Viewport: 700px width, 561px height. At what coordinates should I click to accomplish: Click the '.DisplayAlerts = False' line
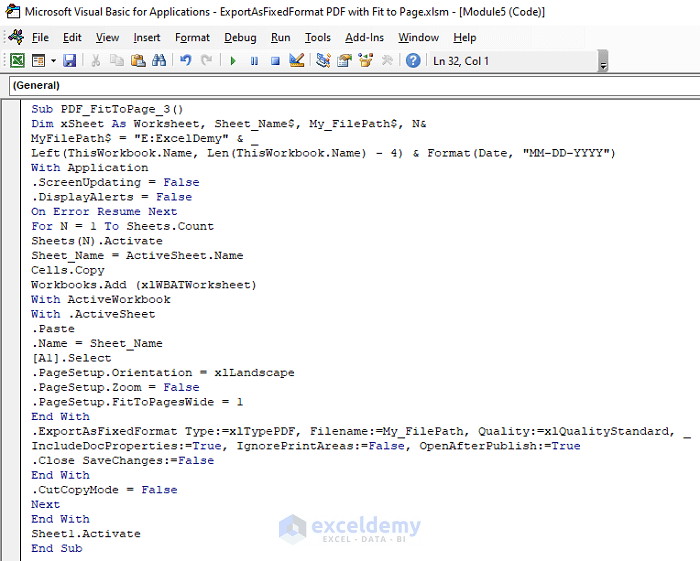coord(112,197)
